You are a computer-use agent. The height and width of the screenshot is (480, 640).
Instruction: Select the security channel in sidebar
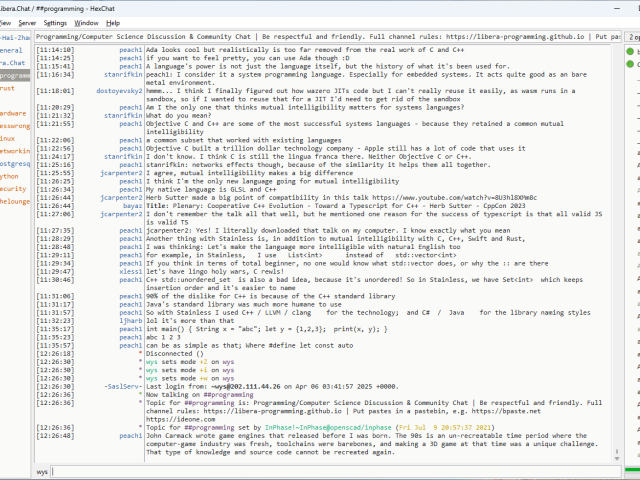pos(13,188)
